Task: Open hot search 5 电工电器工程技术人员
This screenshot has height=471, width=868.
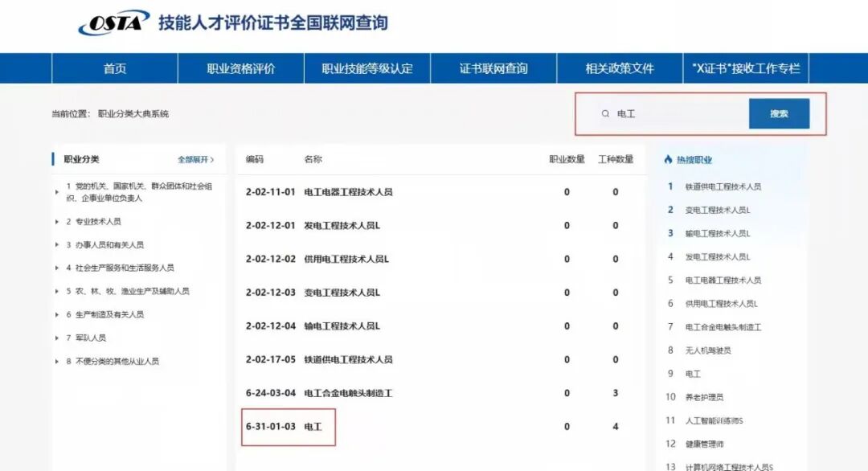Action: click(723, 280)
